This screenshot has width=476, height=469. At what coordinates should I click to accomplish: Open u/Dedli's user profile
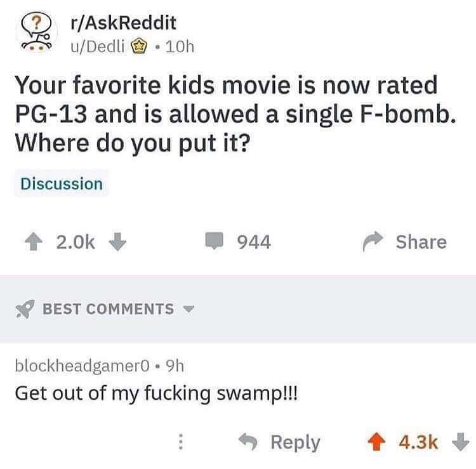98,46
